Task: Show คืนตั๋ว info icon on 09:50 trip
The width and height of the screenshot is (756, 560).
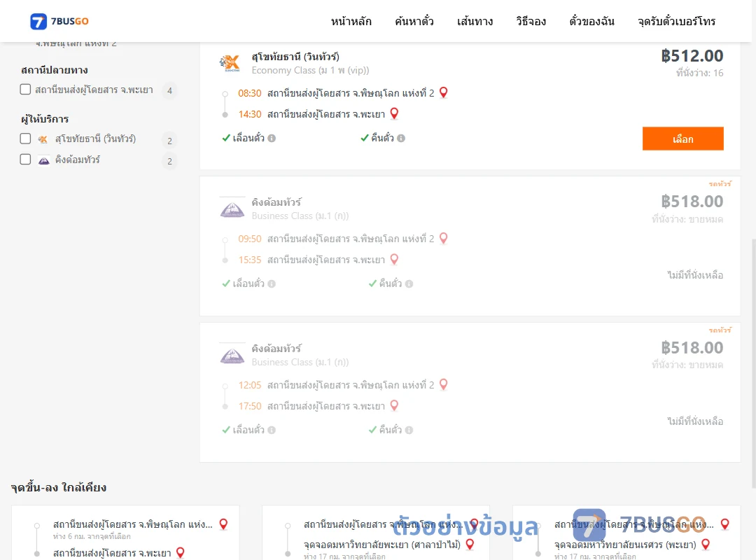Action: click(409, 284)
